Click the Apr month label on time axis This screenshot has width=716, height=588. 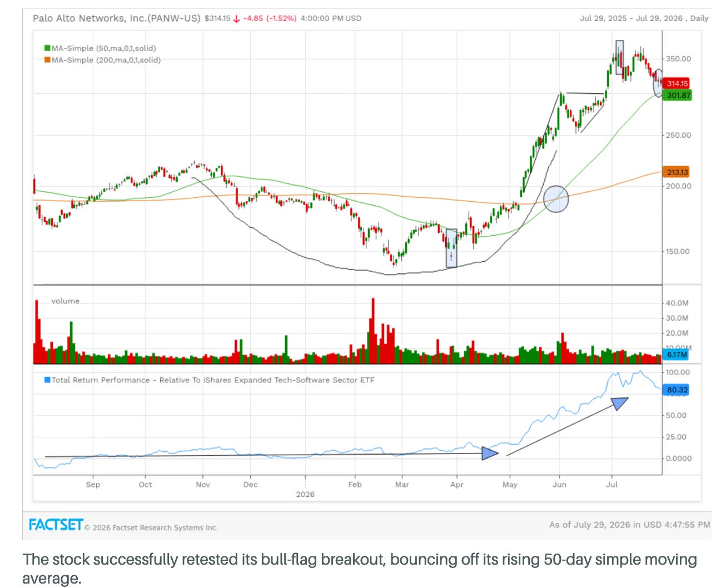pyautogui.click(x=457, y=485)
